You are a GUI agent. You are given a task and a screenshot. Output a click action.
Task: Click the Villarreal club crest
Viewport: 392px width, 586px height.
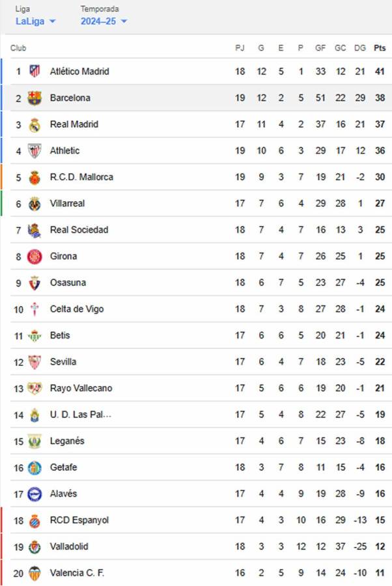36,203
